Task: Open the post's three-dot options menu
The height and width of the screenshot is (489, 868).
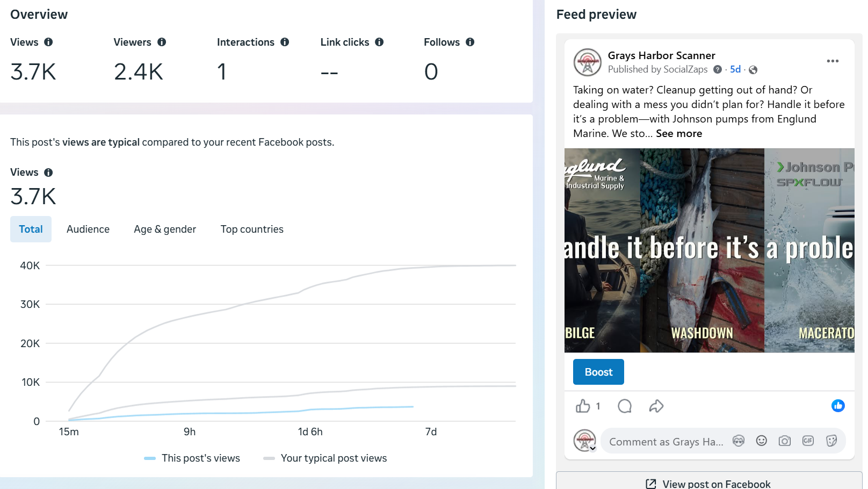Action: (x=833, y=61)
